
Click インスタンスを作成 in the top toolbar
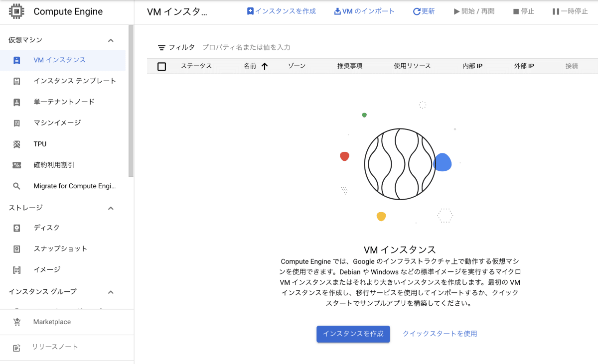pyautogui.click(x=282, y=11)
